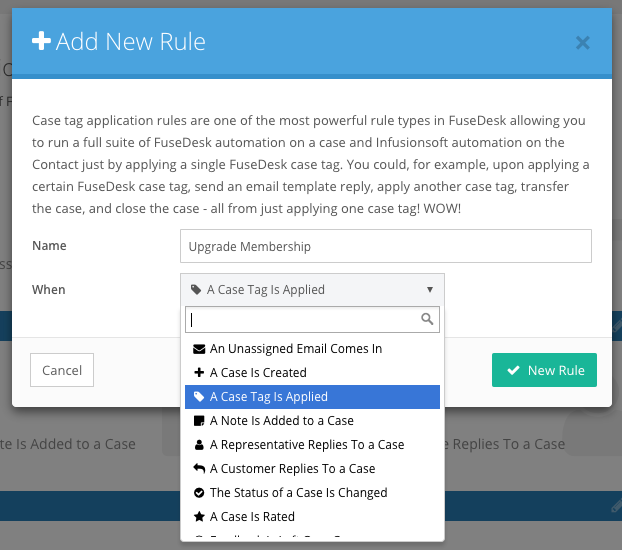Pick The Status of a Case Is Changed
This screenshot has width=622, height=550.
(312, 492)
